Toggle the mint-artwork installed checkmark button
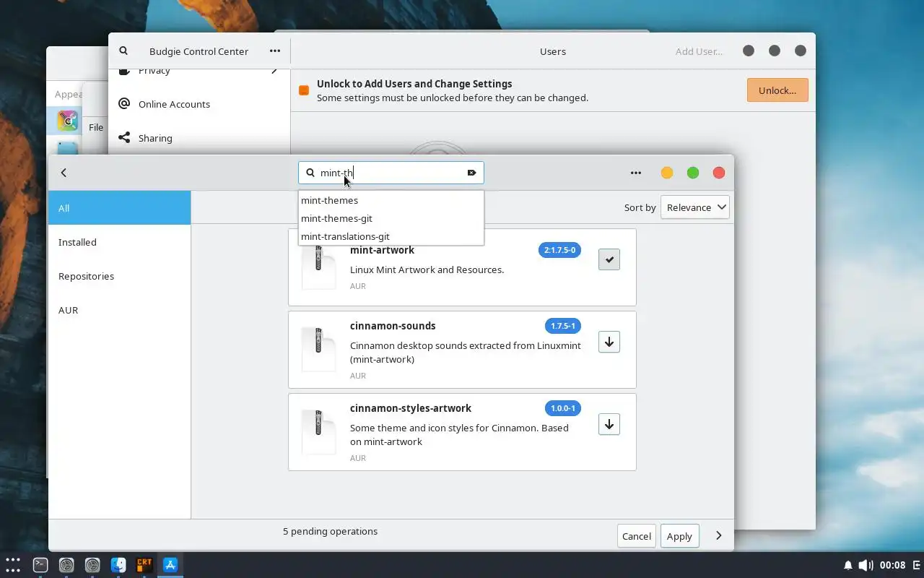The width and height of the screenshot is (924, 578). pos(609,259)
